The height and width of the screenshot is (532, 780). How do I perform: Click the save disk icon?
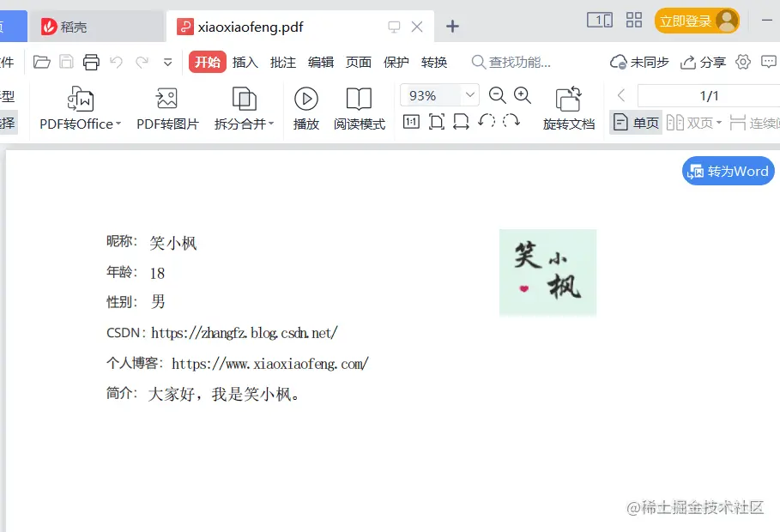coord(66,62)
